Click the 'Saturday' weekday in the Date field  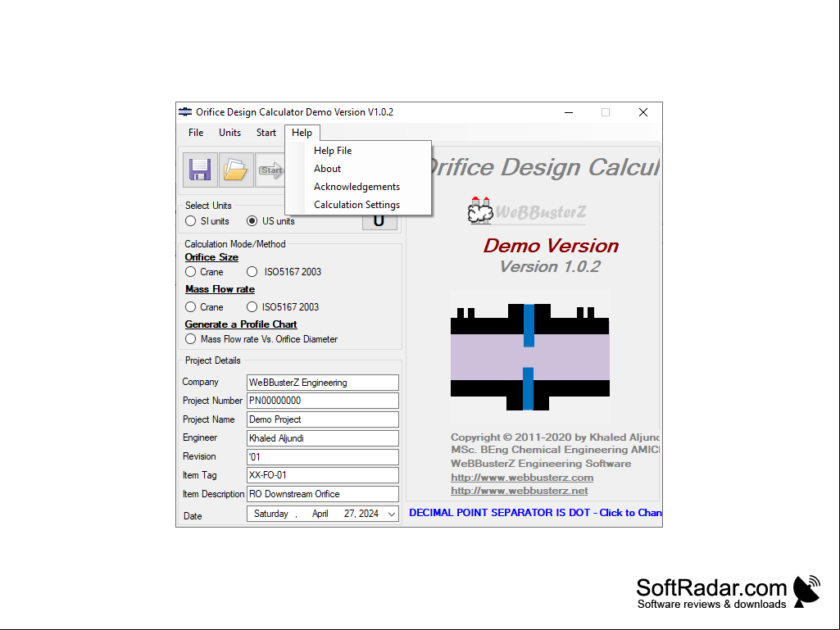click(270, 514)
